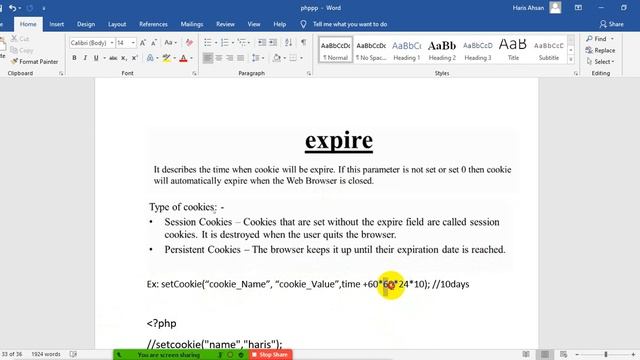Open the shading paint bucket

pos(277,58)
